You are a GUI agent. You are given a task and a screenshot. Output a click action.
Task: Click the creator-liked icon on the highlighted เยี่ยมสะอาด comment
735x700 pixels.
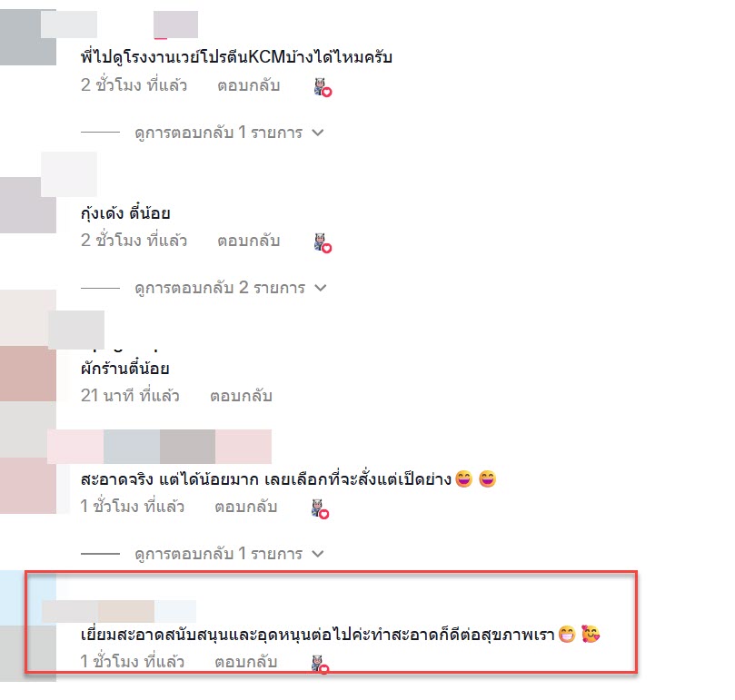320,665
